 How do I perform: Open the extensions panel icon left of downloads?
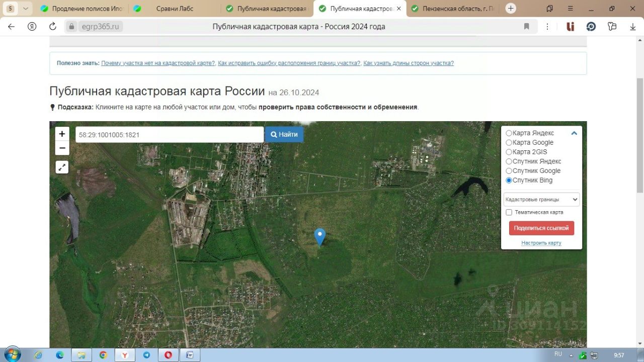612,27
